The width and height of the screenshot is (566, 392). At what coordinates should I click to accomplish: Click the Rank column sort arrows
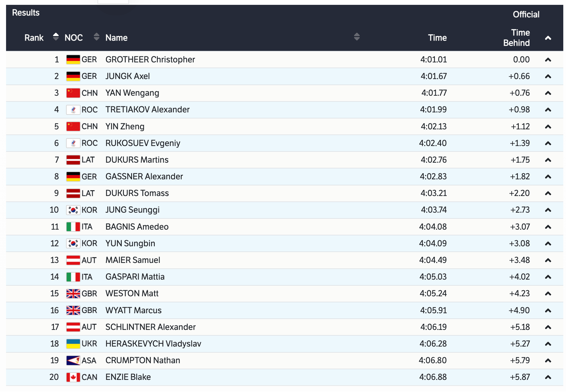(x=56, y=37)
